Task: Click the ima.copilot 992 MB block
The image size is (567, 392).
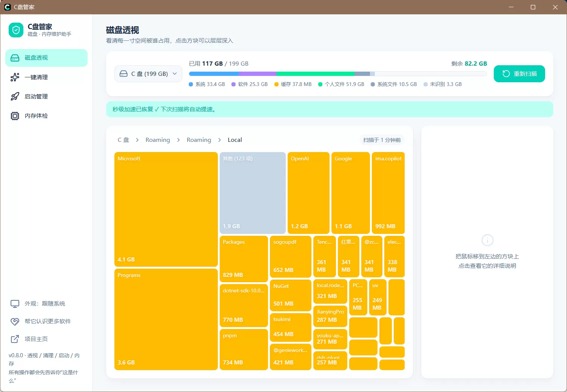Action: coord(388,193)
